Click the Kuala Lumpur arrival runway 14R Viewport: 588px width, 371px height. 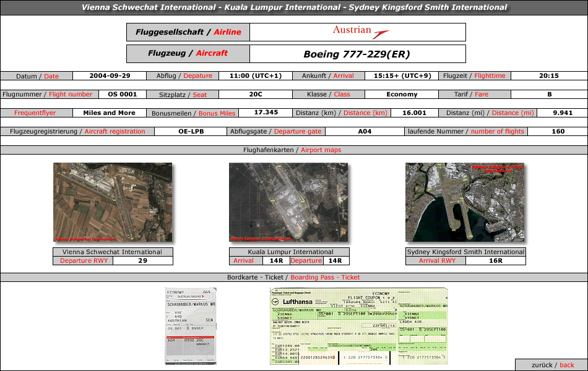pos(276,261)
